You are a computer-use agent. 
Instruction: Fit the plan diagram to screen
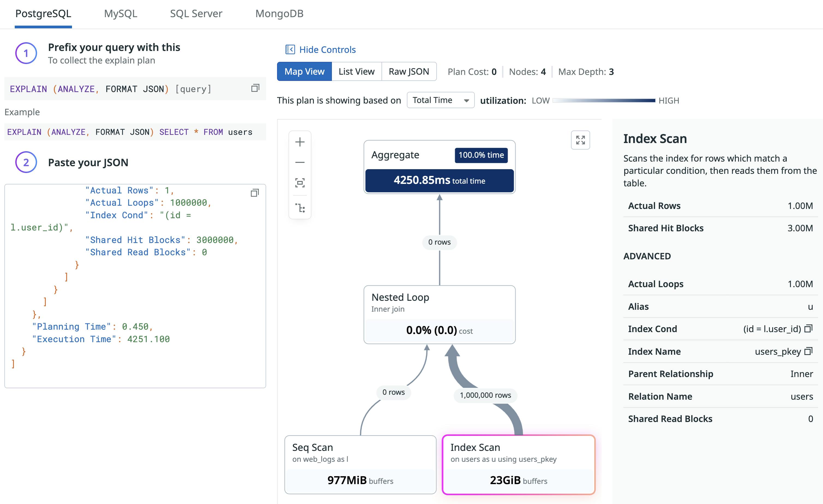(x=300, y=183)
